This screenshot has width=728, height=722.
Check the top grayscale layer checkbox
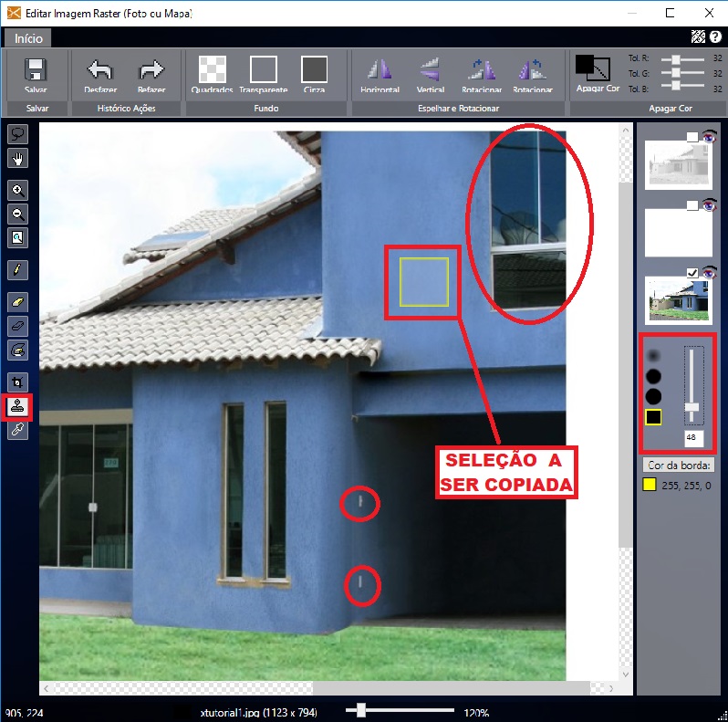(692, 137)
